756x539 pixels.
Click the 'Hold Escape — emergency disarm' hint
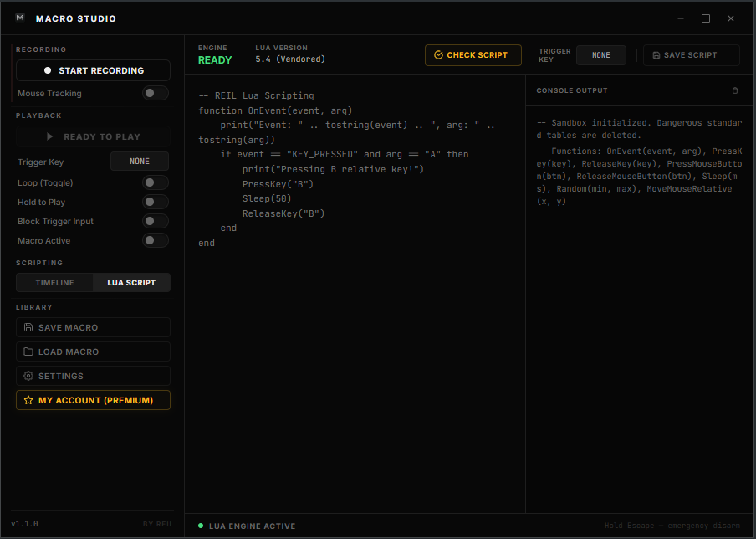pos(672,526)
